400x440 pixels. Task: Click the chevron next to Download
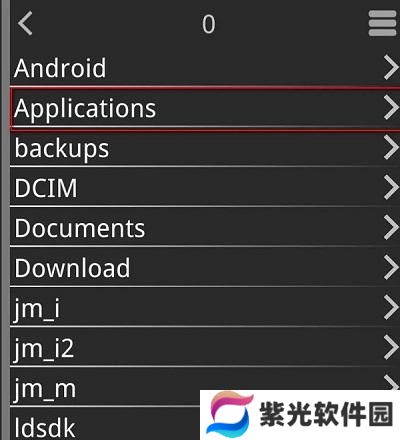[391, 267]
